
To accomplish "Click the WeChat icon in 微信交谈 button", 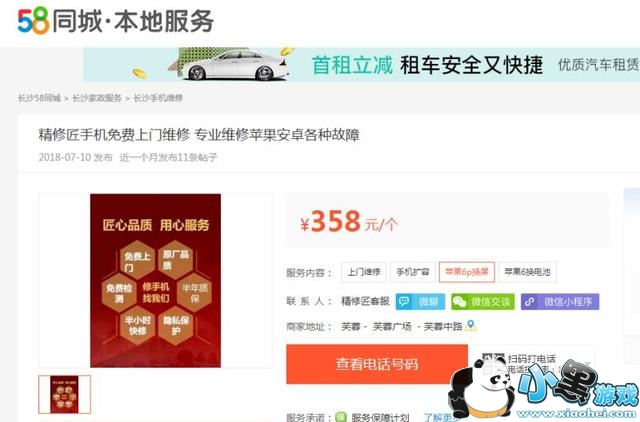I will pos(460,302).
